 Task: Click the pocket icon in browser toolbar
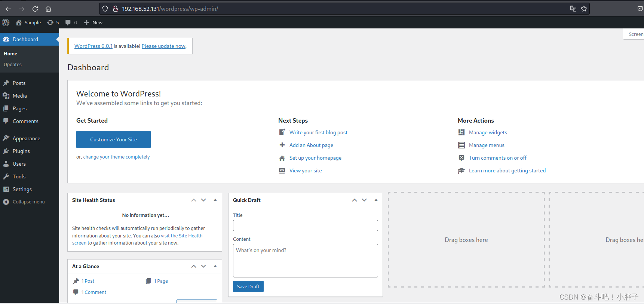point(640,9)
